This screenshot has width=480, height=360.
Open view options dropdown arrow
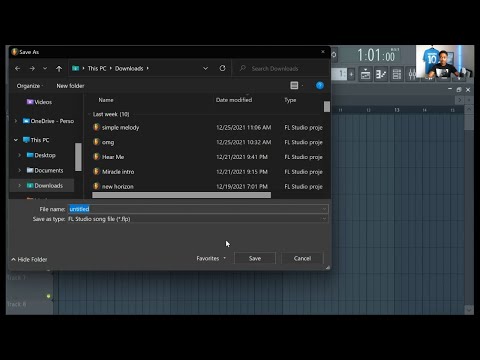click(302, 86)
